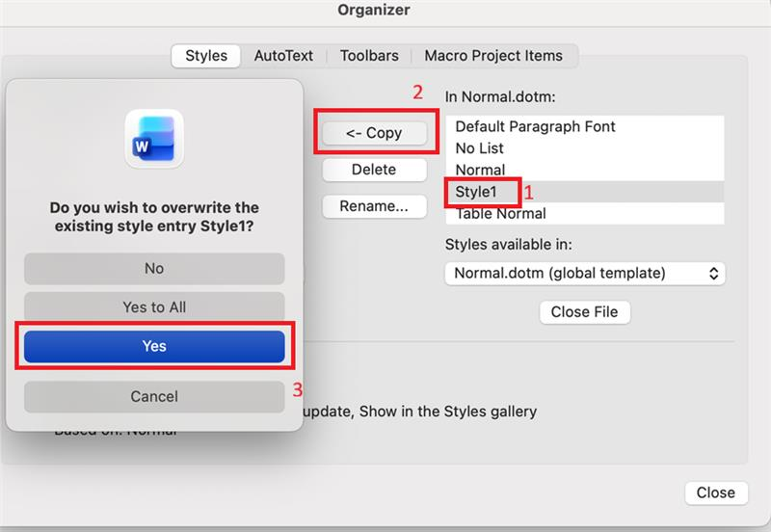This screenshot has height=532, width=771.
Task: Select Default Paragraph Font in the list
Action: 585,126
